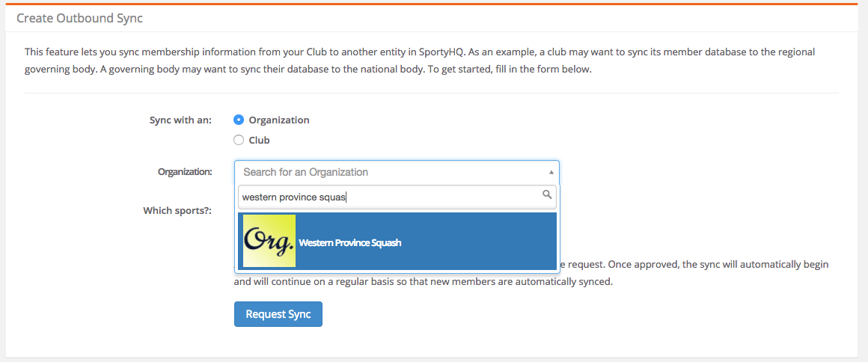
Task: Click the divider line under the description
Action: pos(432,93)
